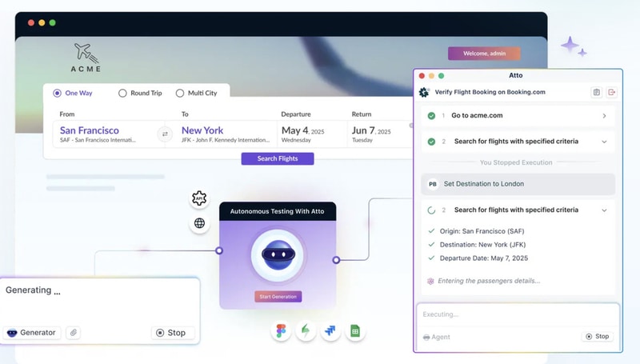Collapse the completed 'Search for flights' step
Screen dimensions: 640x364
(x=604, y=142)
